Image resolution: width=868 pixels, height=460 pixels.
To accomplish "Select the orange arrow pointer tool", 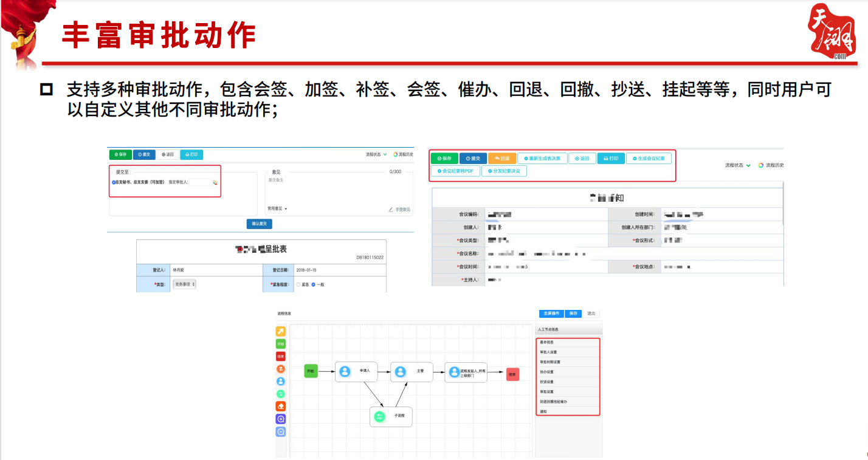I will (x=281, y=331).
